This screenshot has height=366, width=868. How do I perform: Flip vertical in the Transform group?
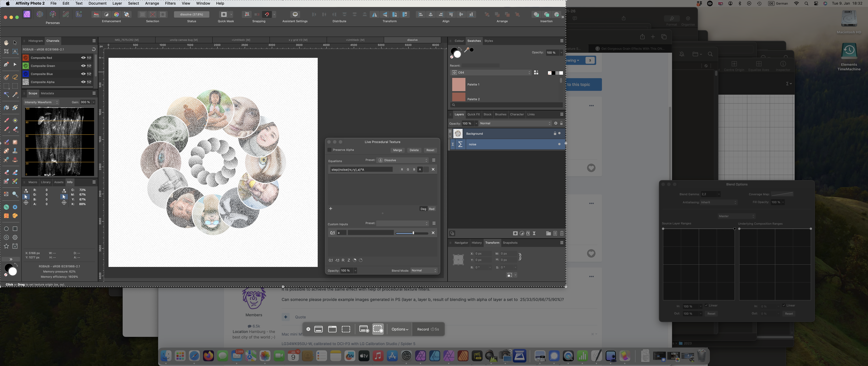click(x=385, y=14)
